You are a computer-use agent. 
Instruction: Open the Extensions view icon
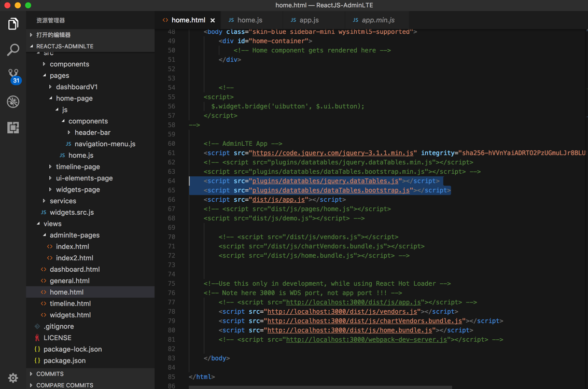click(13, 128)
